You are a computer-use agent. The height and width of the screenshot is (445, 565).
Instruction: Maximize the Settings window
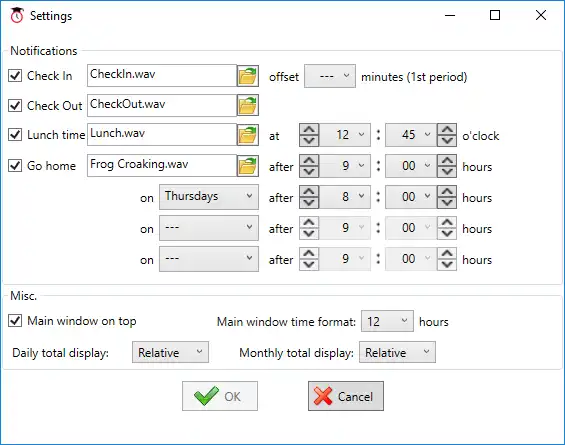pos(495,15)
